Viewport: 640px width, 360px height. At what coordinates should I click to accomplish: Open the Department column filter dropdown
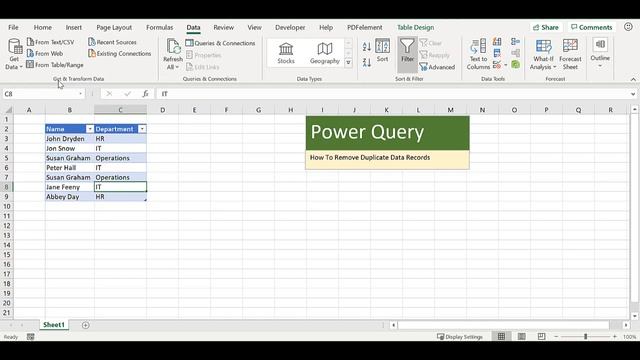(142, 129)
